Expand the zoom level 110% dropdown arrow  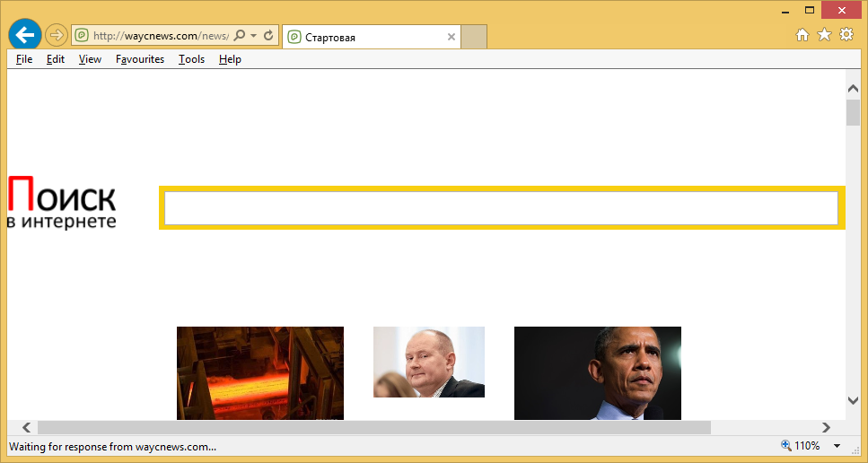pyautogui.click(x=837, y=446)
